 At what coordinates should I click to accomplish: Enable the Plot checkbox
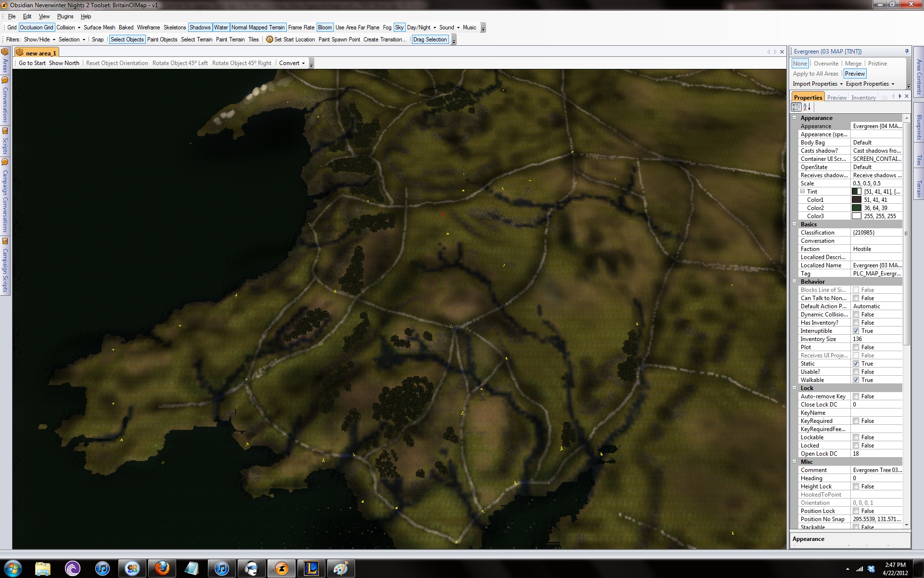[x=856, y=347]
